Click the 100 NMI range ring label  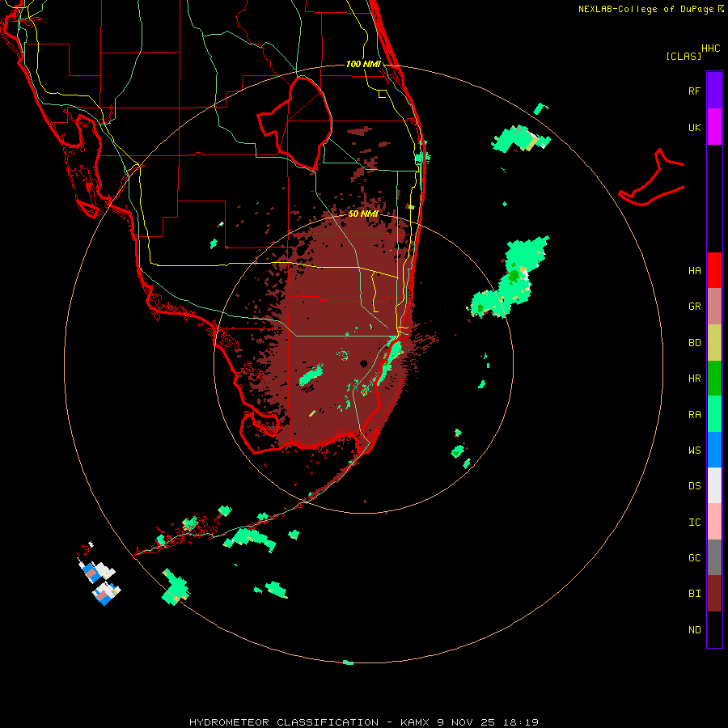(363, 64)
